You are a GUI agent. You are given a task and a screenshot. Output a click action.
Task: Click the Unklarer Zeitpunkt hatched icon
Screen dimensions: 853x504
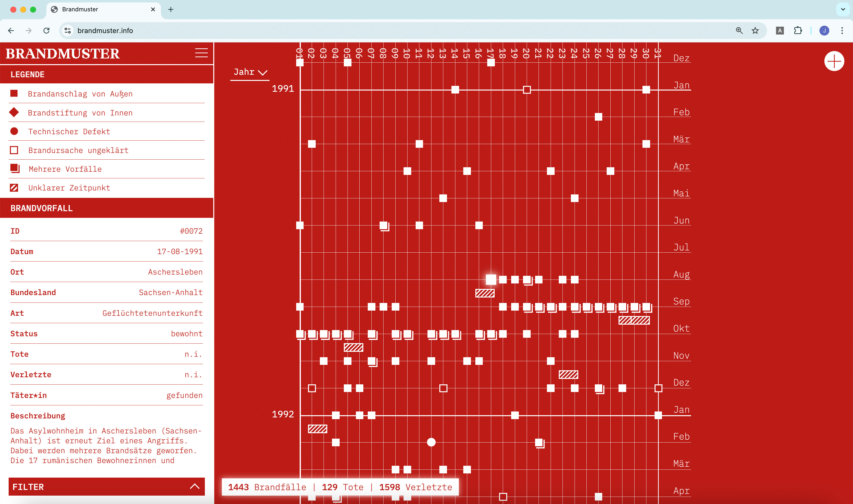14,187
